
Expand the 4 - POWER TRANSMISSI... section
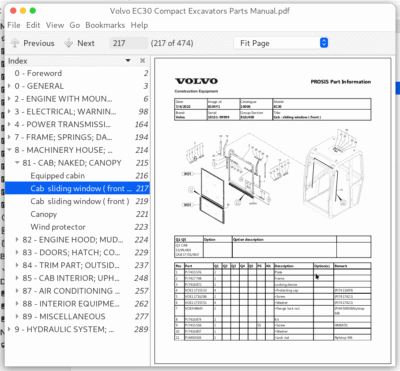[9, 124]
